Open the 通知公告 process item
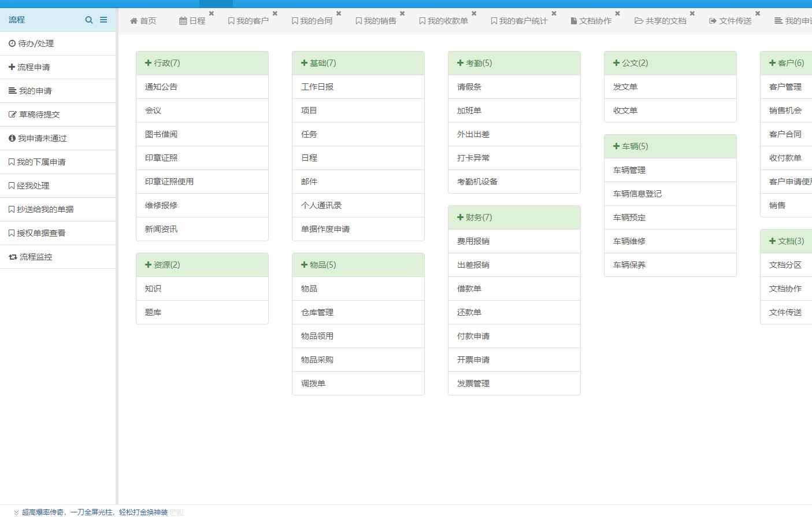This screenshot has height=517, width=812. point(202,87)
